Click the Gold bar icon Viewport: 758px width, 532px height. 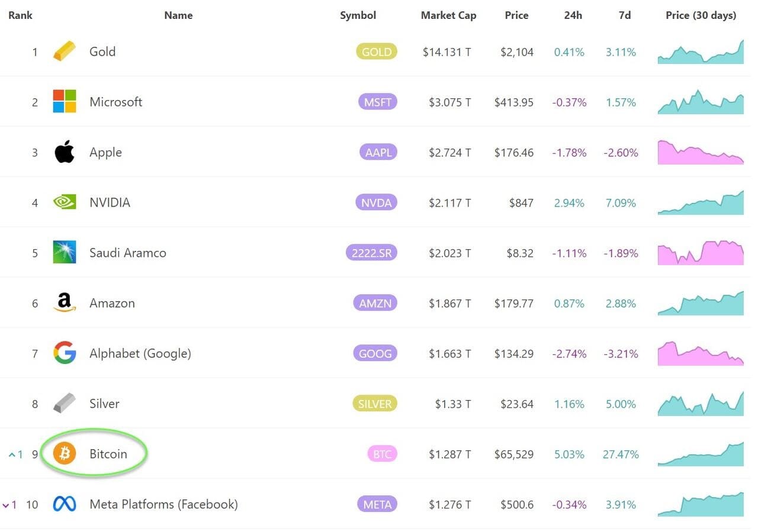point(65,51)
